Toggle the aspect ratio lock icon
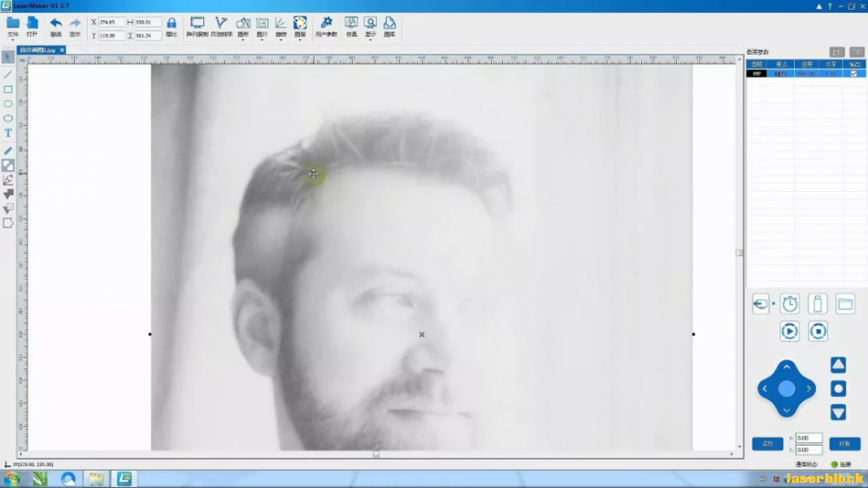The height and width of the screenshot is (488, 868). point(171,23)
